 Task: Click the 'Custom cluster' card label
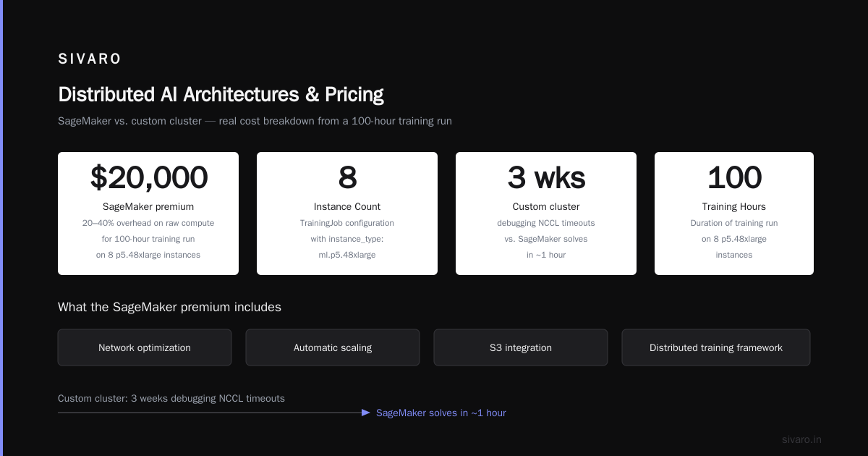(x=546, y=206)
